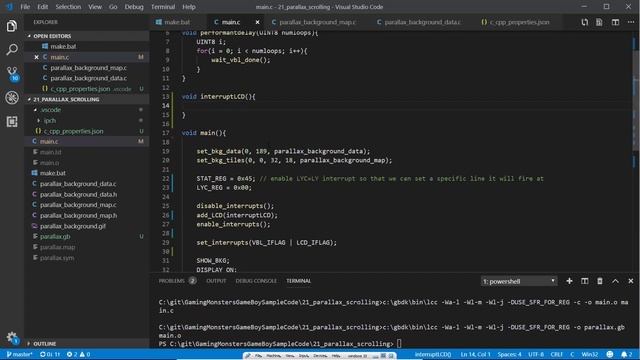Open the Debug view in activity bar
The image size is (640, 360).
click(x=12, y=98)
